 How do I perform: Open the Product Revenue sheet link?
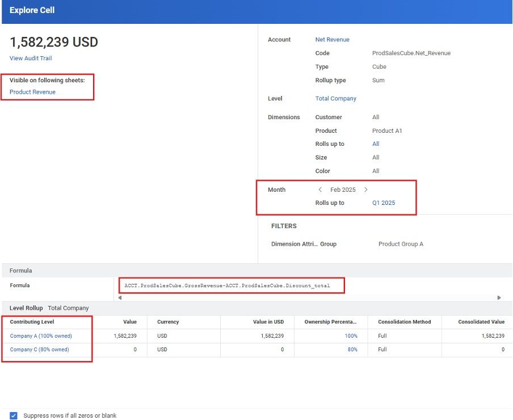point(32,92)
